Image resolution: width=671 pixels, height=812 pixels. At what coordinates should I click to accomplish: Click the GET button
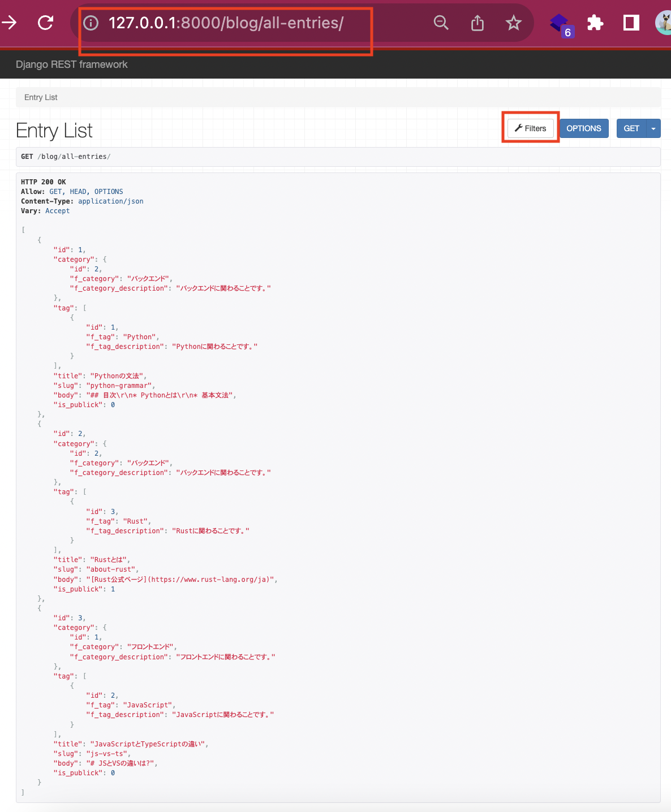click(631, 128)
